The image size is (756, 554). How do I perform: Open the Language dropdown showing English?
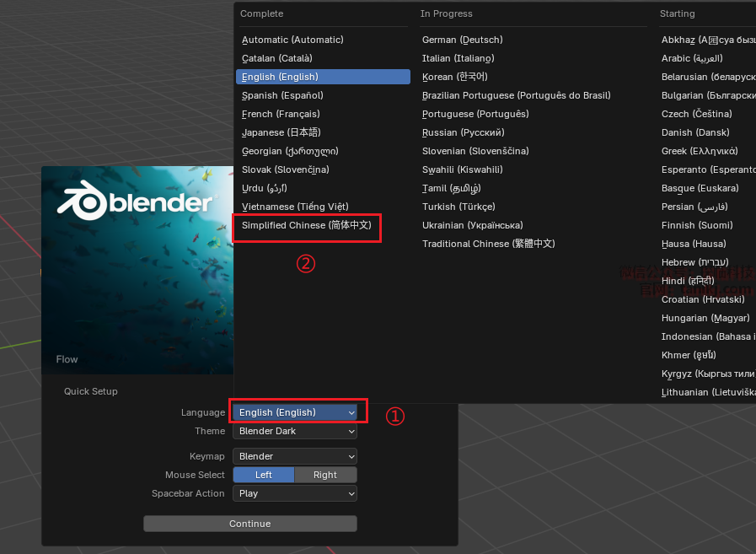pos(295,412)
